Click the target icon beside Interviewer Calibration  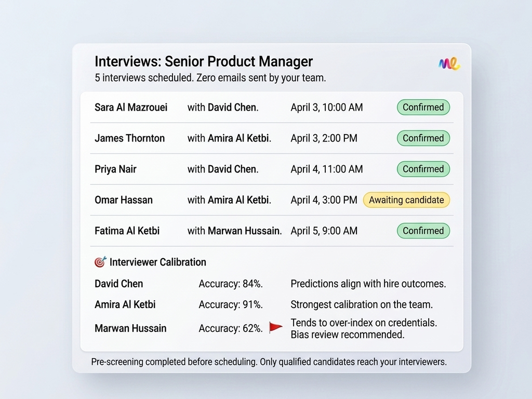click(x=100, y=262)
